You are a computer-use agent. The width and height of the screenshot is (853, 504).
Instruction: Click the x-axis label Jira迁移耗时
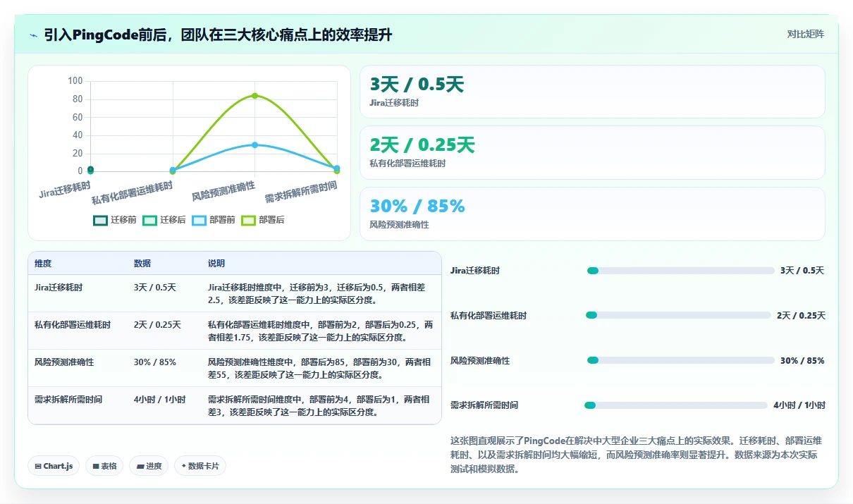click(x=65, y=190)
